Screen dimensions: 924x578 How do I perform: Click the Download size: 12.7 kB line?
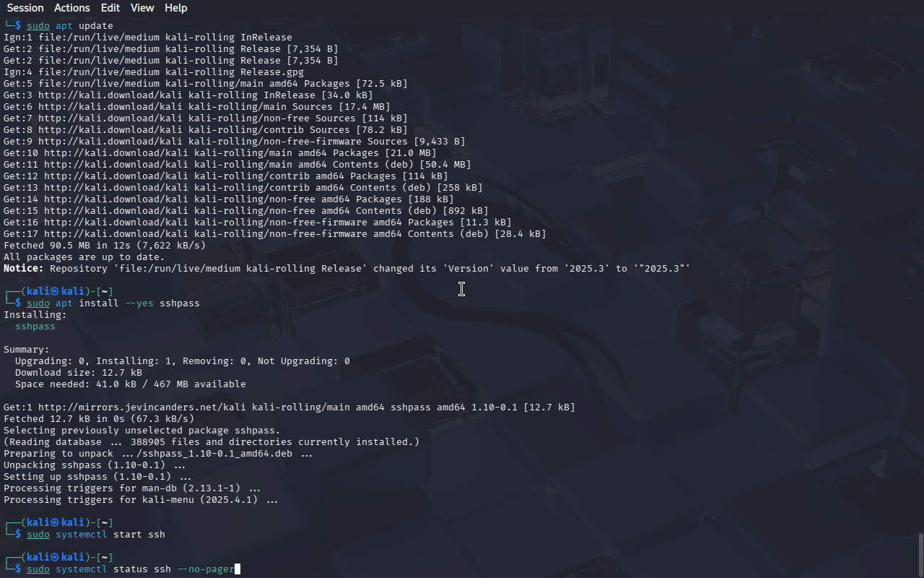tap(79, 373)
